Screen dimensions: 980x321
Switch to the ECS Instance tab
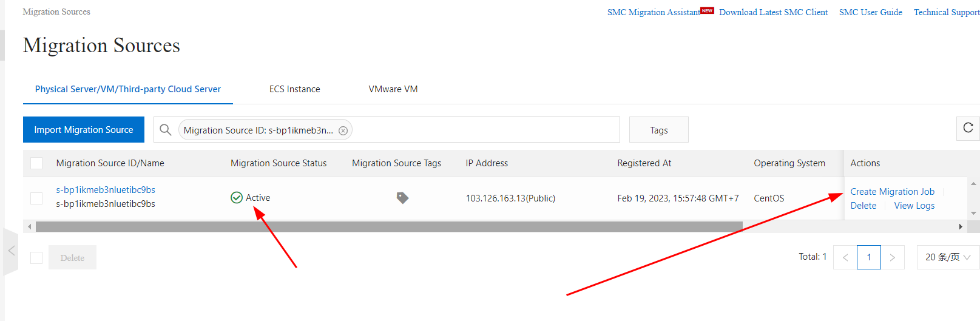tap(294, 89)
